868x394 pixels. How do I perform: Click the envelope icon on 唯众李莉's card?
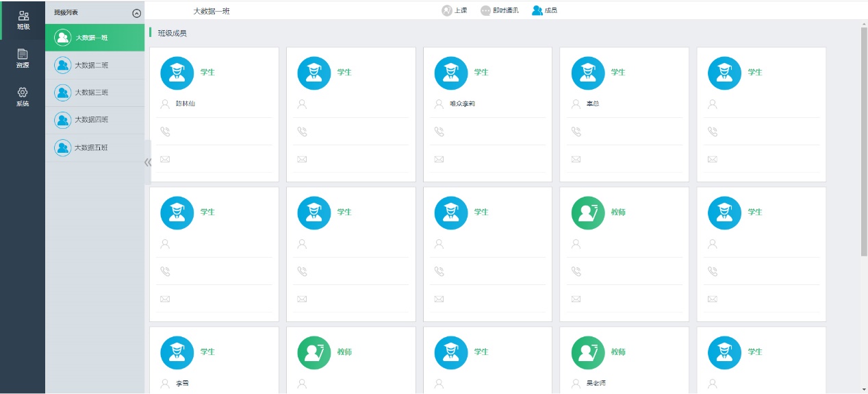439,159
